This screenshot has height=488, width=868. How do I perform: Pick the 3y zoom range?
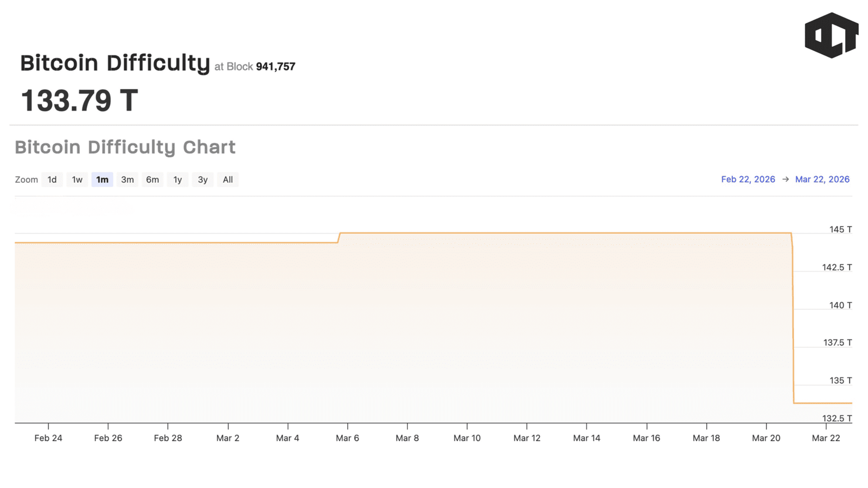click(202, 179)
